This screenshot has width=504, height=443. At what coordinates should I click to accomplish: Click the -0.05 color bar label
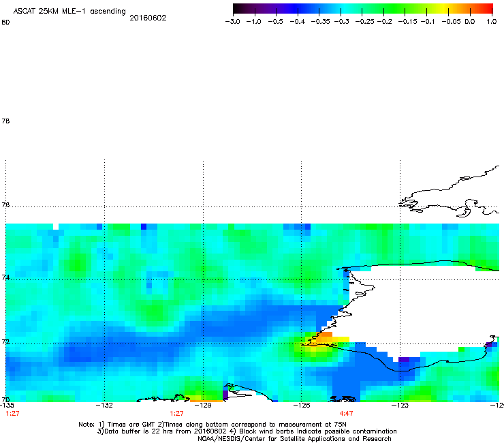tap(451, 22)
